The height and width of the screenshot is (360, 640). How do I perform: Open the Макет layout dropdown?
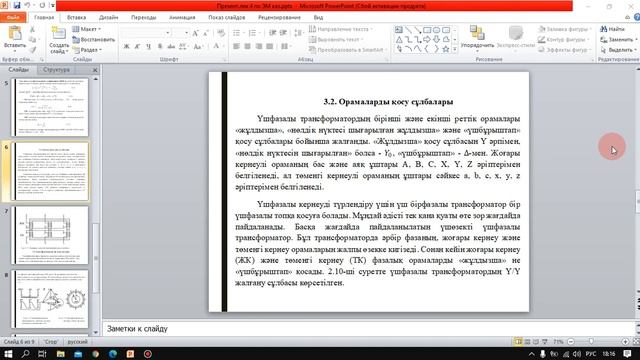click(x=87, y=29)
